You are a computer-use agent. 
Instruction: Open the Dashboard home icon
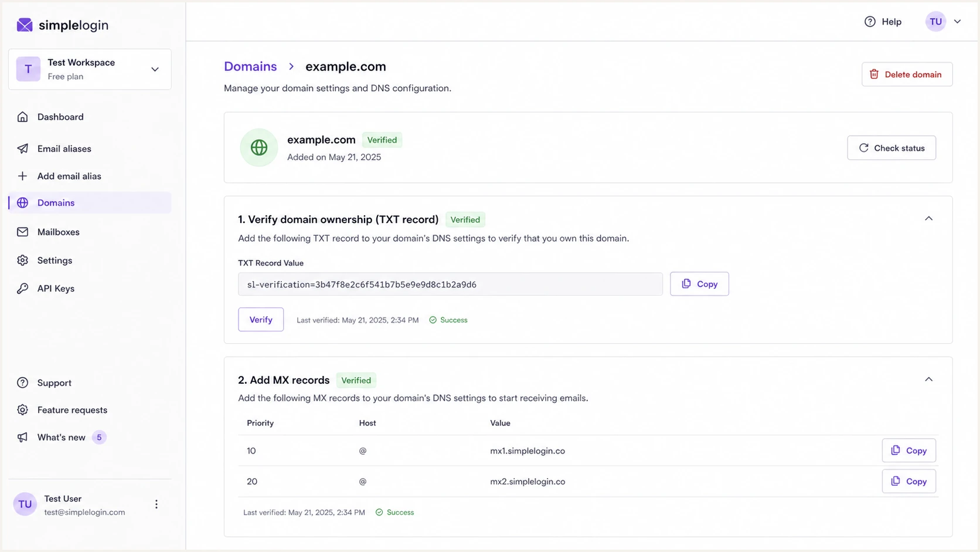click(22, 117)
